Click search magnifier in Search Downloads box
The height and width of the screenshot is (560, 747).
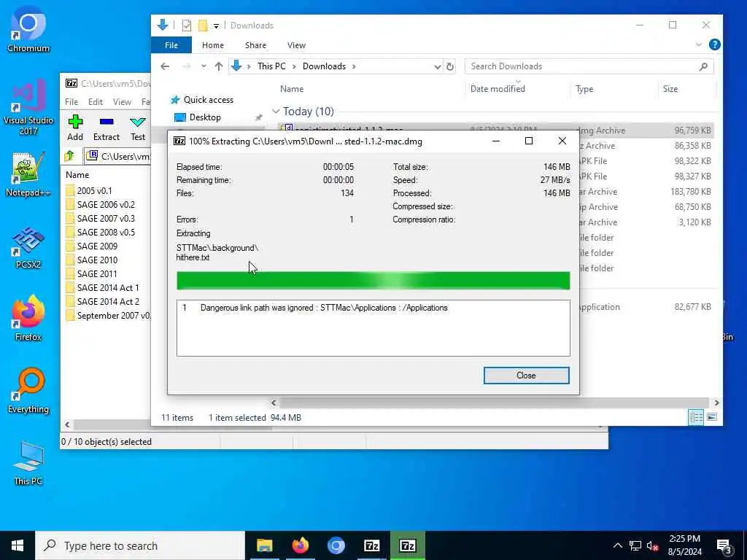pos(704,66)
